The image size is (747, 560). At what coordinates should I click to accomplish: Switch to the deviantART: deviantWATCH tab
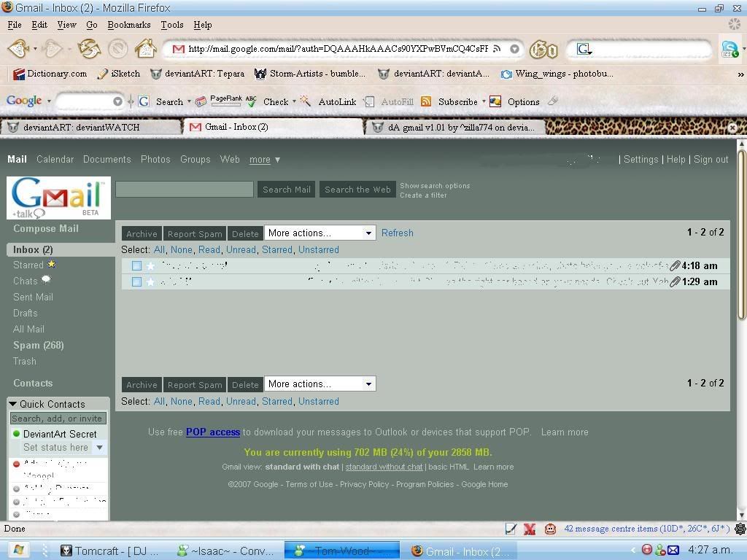[91, 127]
